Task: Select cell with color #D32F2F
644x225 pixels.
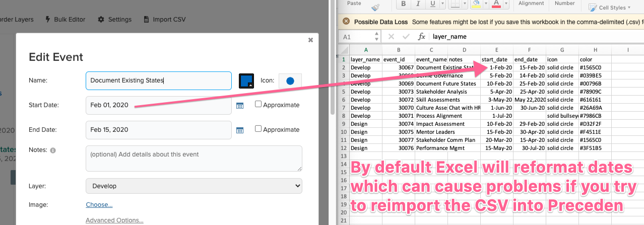Action: (595, 124)
